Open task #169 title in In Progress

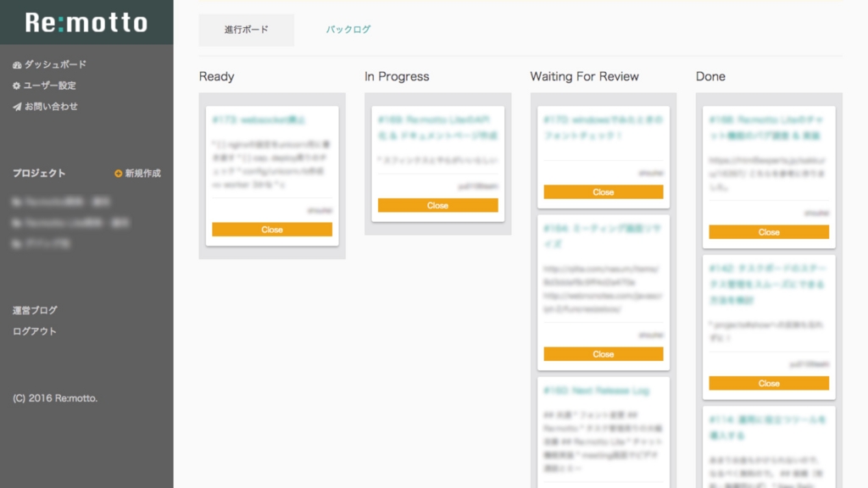click(437, 128)
